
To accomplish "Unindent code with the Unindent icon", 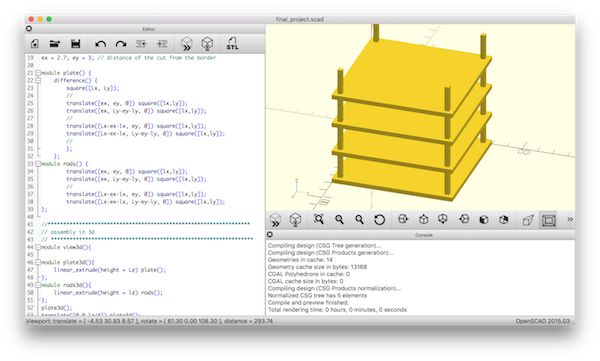I will tap(141, 44).
